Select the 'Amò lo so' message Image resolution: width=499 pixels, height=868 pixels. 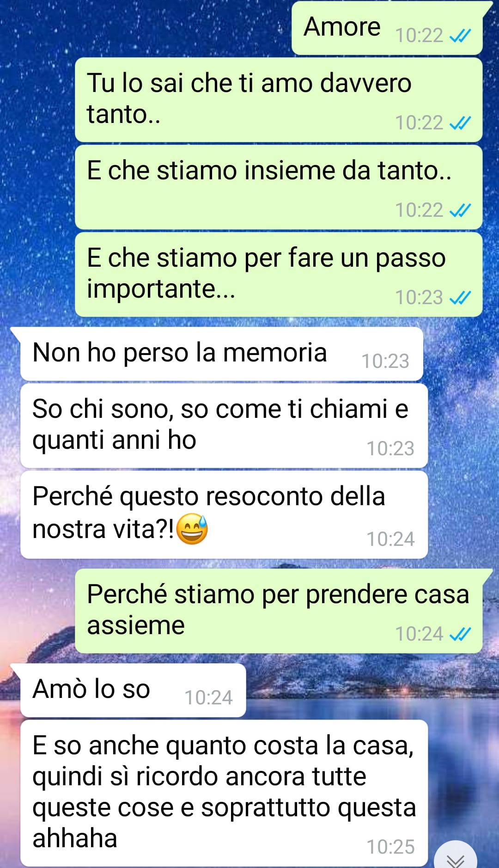(133, 691)
